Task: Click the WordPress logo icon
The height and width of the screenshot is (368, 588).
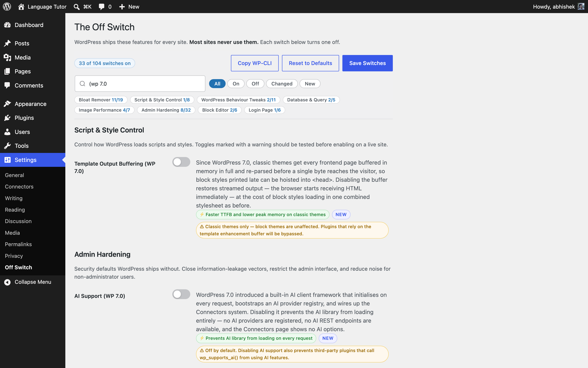Action: click(x=7, y=7)
